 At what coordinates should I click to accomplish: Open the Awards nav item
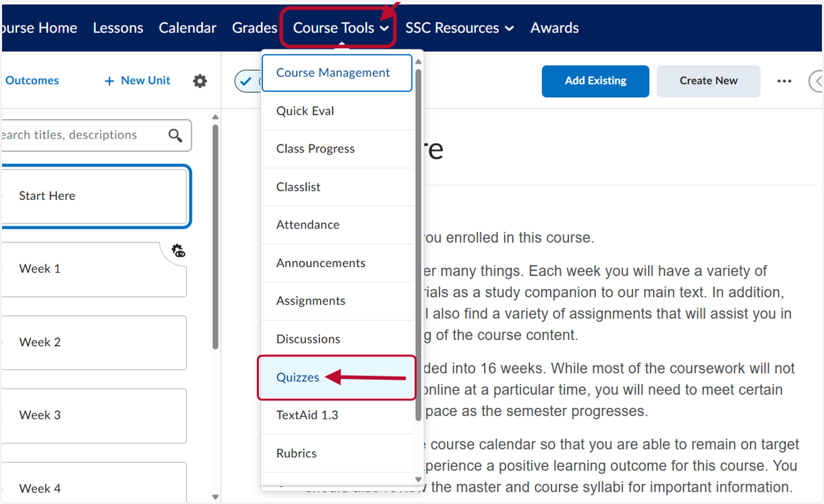click(555, 28)
